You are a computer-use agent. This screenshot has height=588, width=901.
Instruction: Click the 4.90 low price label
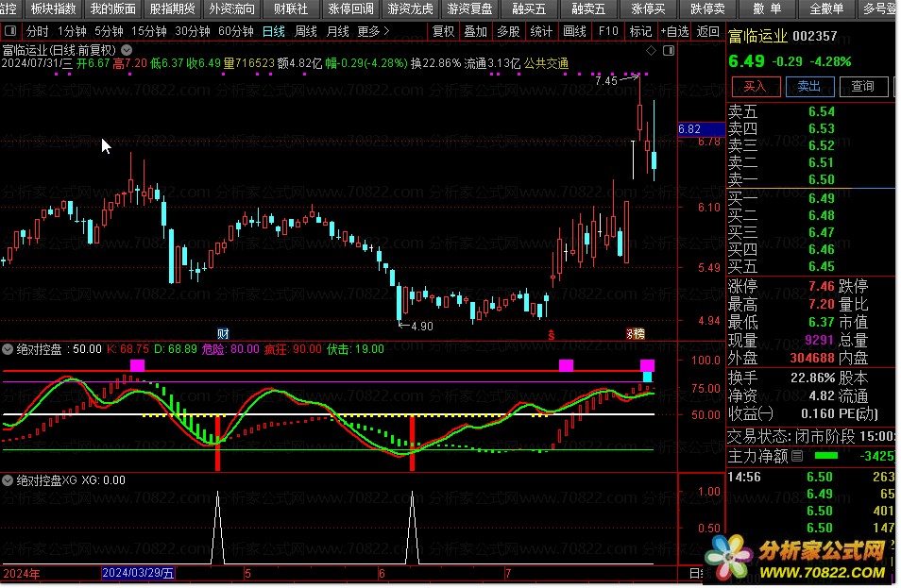coord(422,327)
